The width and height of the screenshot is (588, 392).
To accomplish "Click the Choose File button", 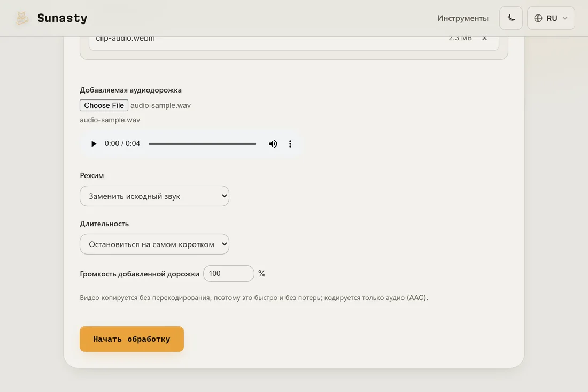I will click(x=104, y=105).
